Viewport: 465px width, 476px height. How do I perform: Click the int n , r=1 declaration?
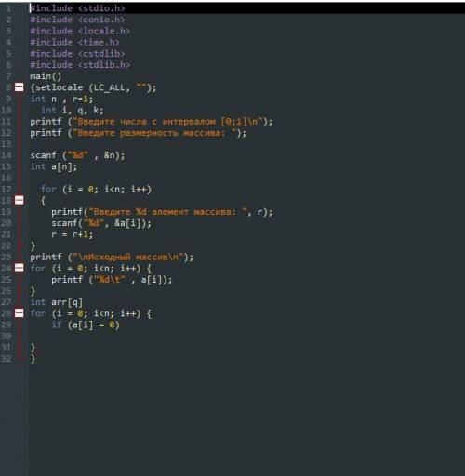click(61, 99)
